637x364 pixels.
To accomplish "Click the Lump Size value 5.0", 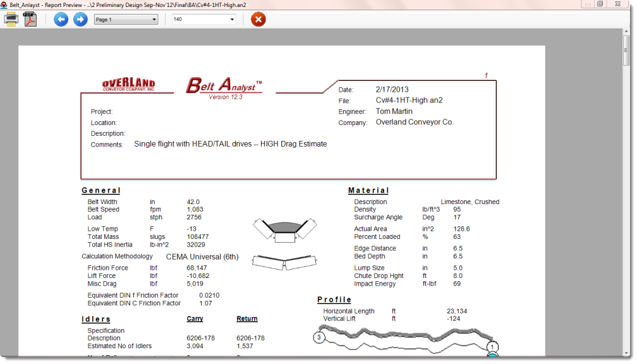I will [458, 268].
